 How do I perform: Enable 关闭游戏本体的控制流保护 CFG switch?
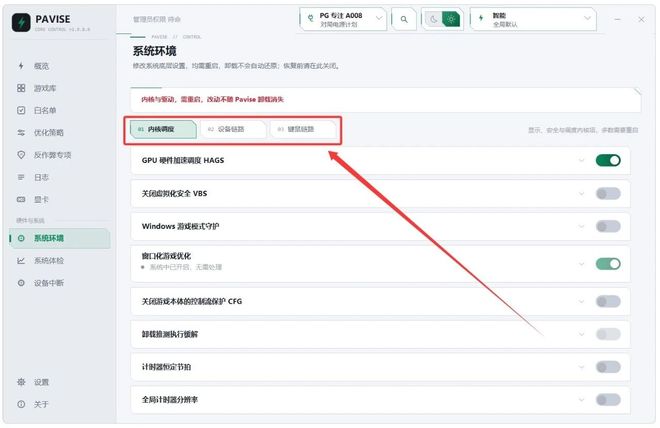pos(608,301)
